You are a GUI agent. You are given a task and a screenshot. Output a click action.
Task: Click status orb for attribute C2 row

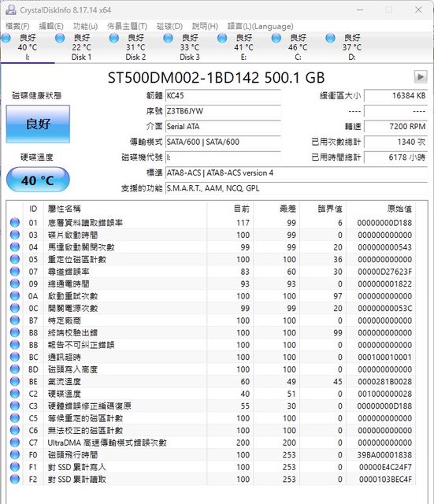15,394
